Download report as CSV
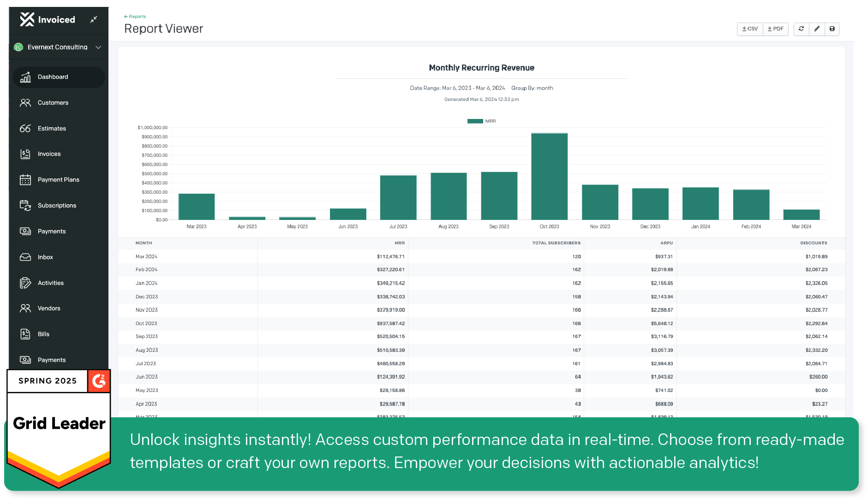This screenshot has width=868, height=498. click(750, 29)
